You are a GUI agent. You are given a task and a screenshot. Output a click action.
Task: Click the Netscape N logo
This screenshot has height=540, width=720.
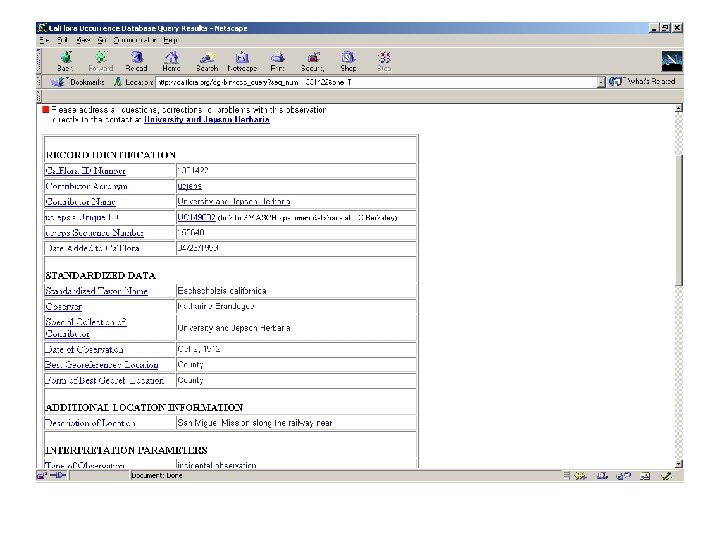pos(671,61)
